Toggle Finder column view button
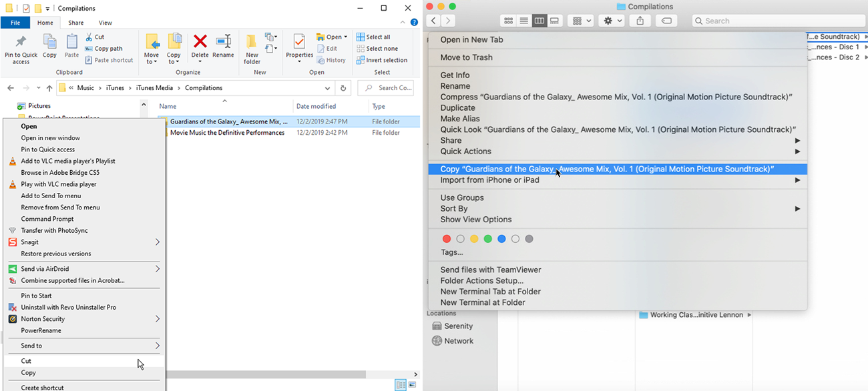This screenshot has width=868, height=391. [539, 21]
